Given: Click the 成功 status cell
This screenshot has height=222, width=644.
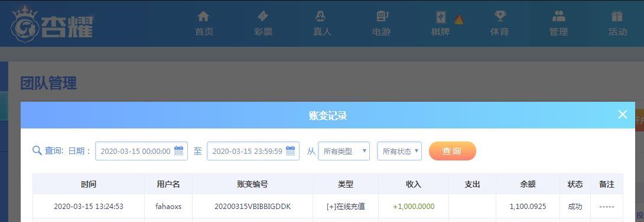Looking at the screenshot, I should click(575, 207).
